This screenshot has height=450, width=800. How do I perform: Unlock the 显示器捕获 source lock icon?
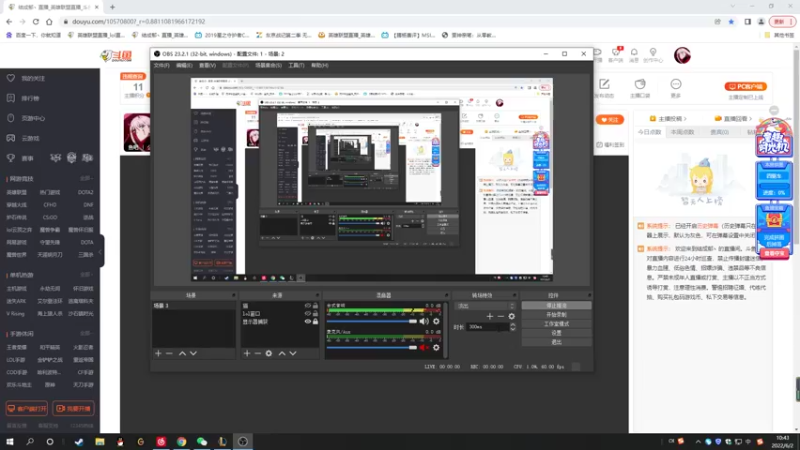[x=315, y=322]
